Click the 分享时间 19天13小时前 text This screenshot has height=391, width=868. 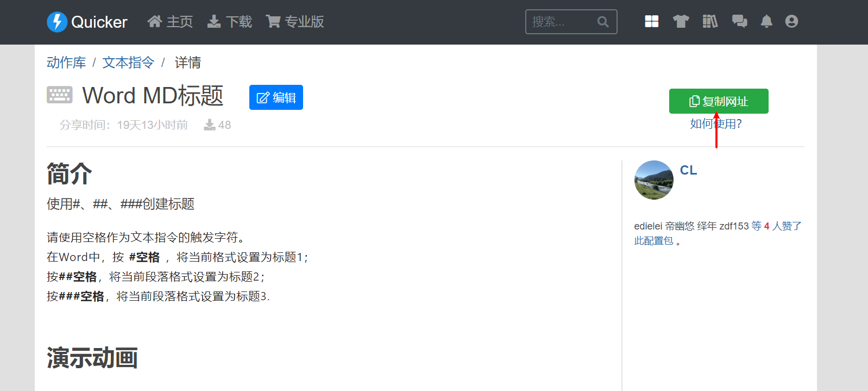click(x=124, y=125)
